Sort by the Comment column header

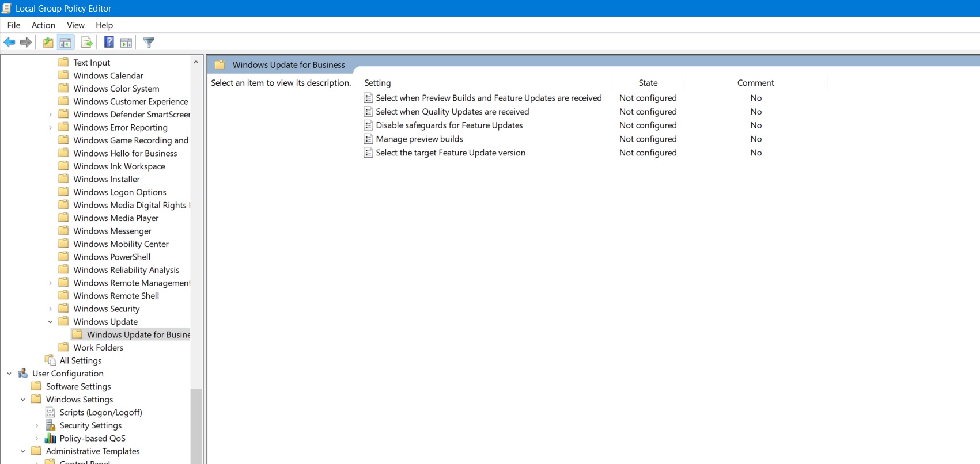click(756, 83)
